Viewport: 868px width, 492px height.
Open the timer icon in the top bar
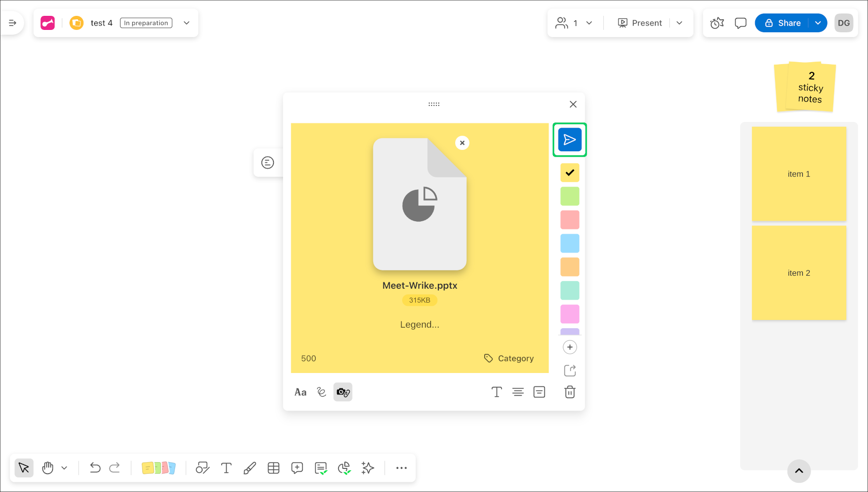[717, 23]
